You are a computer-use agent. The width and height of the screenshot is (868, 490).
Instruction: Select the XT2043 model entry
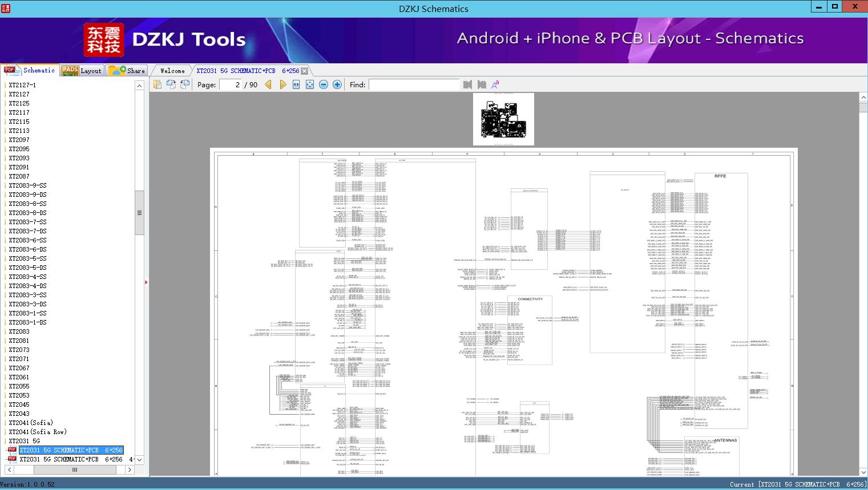19,414
